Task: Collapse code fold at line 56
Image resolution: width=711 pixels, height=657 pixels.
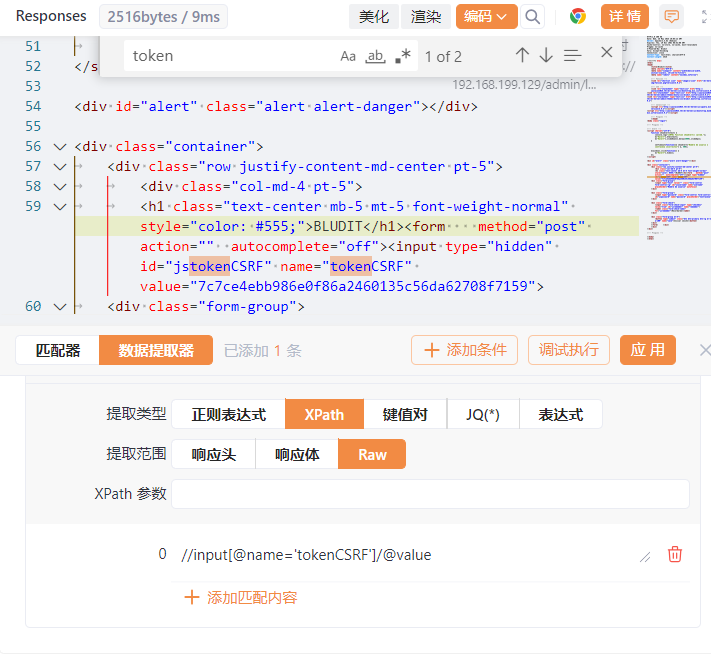Action: [60, 147]
